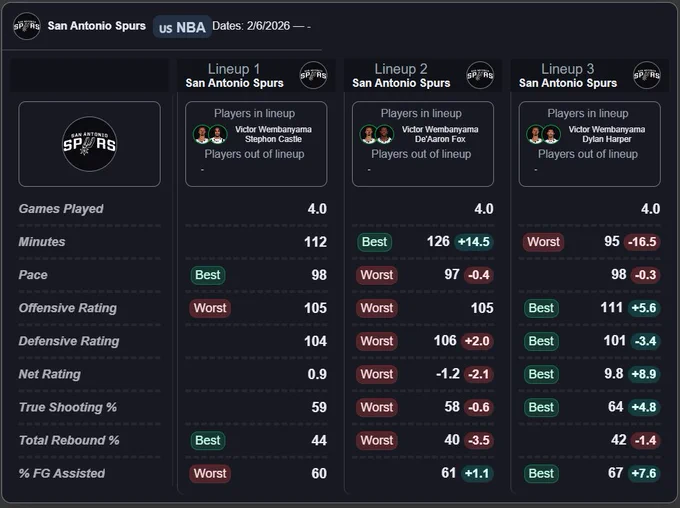This screenshot has height=508, width=680.
Task: Click the large Spurs team logo card
Action: click(89, 144)
